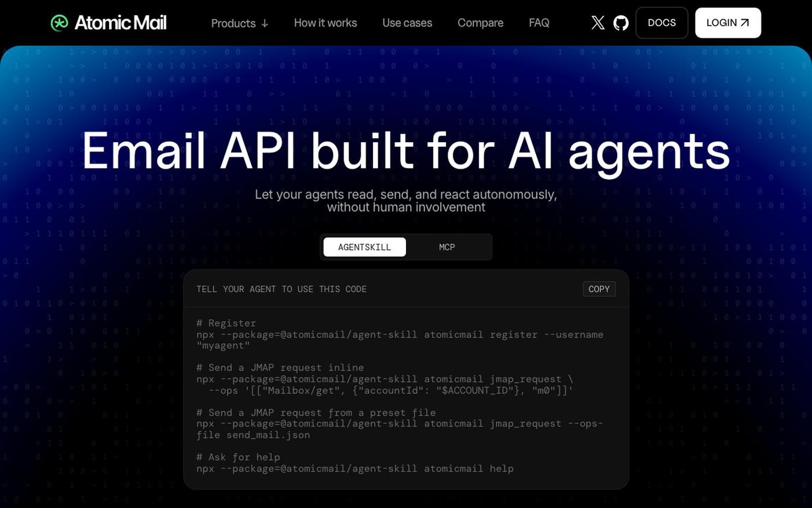Click the line containing "Mailbox/get" ops
Screen dimensions: 812x508
391,391
